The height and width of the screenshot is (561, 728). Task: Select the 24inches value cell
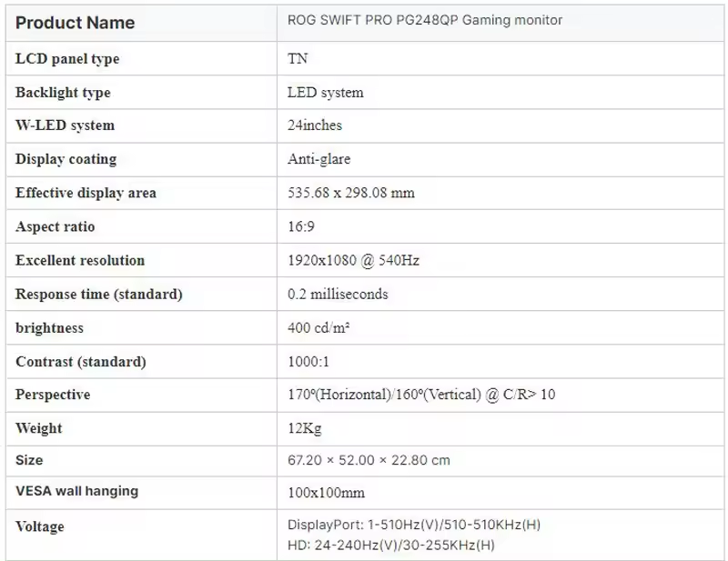[315, 125]
